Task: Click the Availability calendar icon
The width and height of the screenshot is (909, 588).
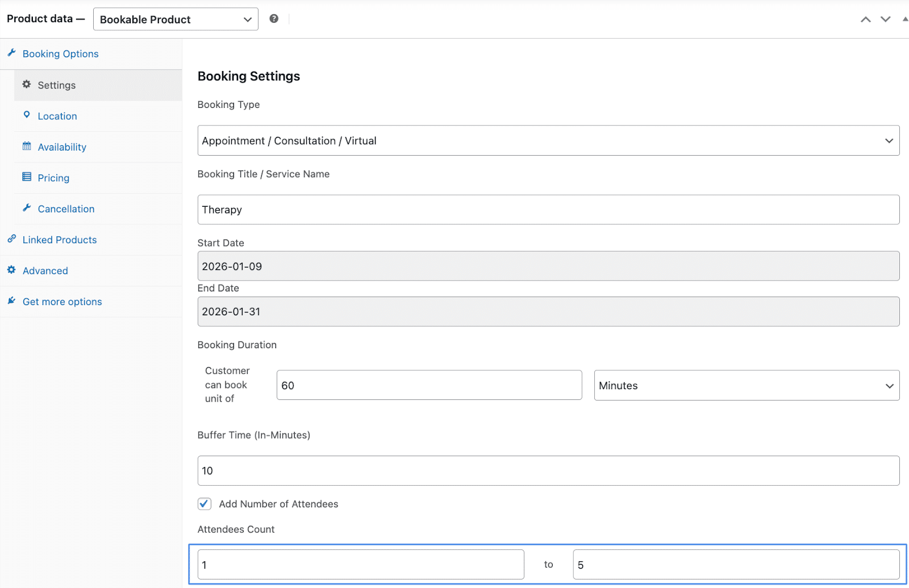Action: pos(27,146)
